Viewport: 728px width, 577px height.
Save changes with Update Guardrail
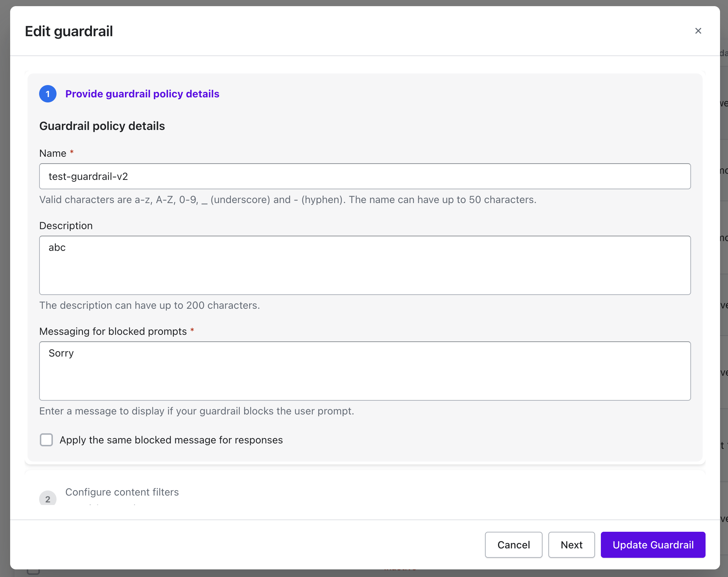[x=653, y=545]
